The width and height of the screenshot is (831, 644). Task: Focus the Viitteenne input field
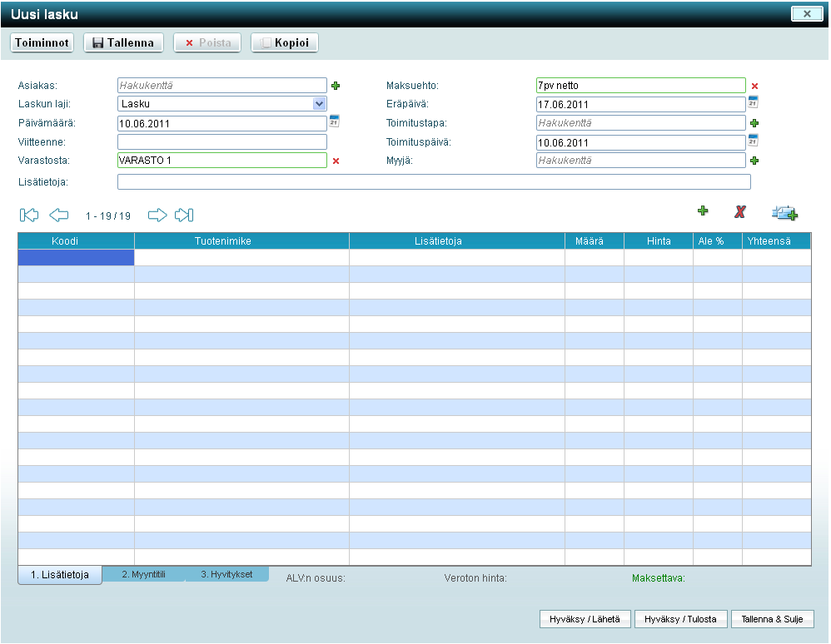(x=222, y=142)
